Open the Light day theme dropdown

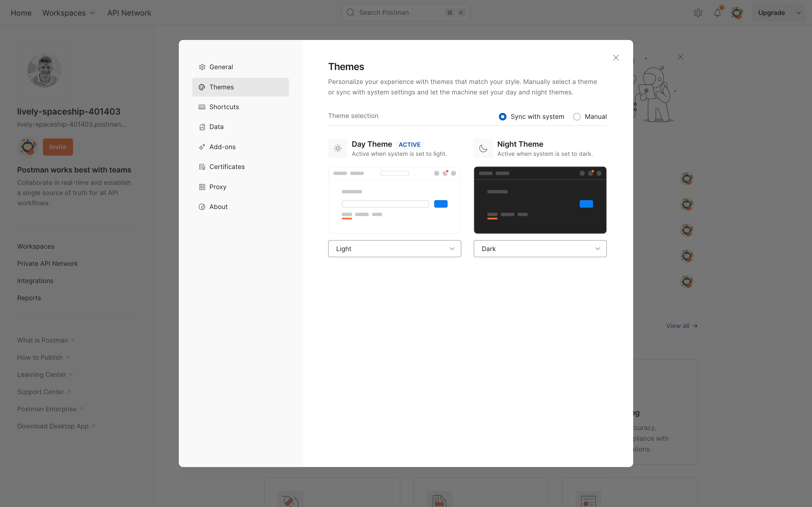coord(394,249)
